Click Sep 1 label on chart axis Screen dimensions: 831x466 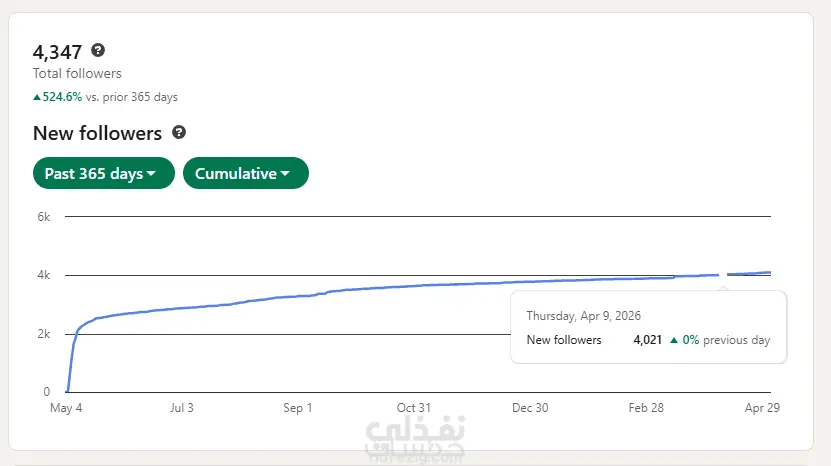coord(298,408)
